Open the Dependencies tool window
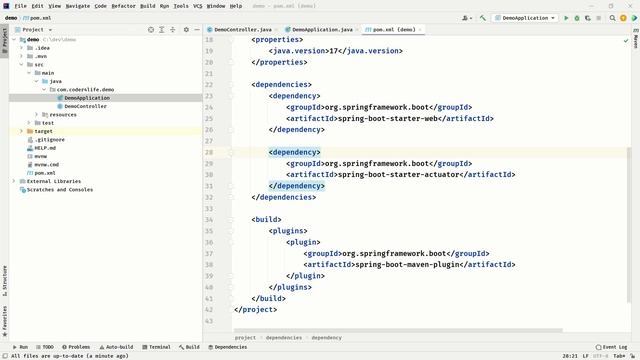640x360 pixels. pyautogui.click(x=227, y=347)
